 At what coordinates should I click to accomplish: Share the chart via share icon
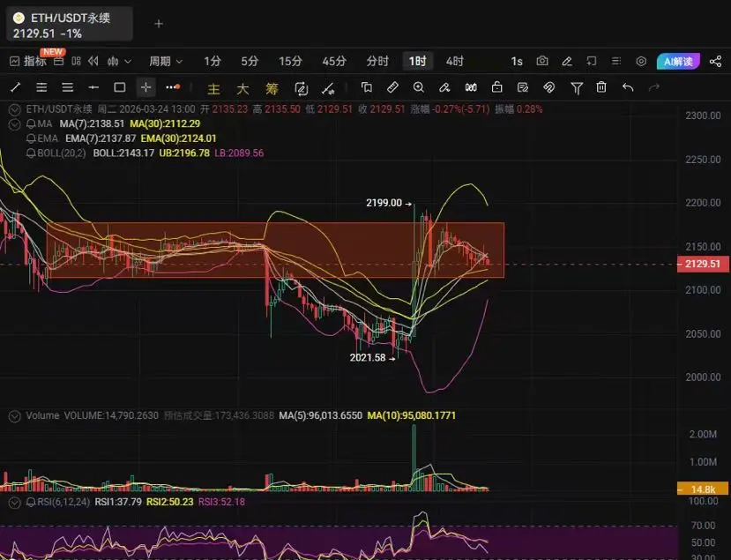point(715,61)
